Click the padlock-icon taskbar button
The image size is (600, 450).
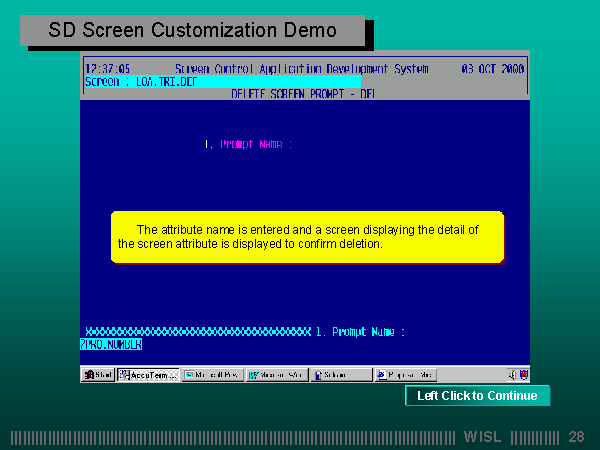pos(341,375)
